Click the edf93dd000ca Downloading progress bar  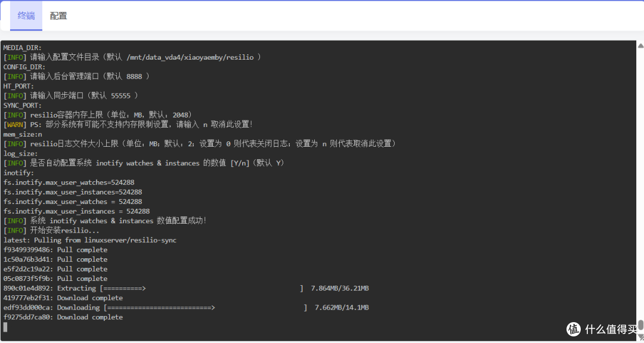tap(205, 307)
